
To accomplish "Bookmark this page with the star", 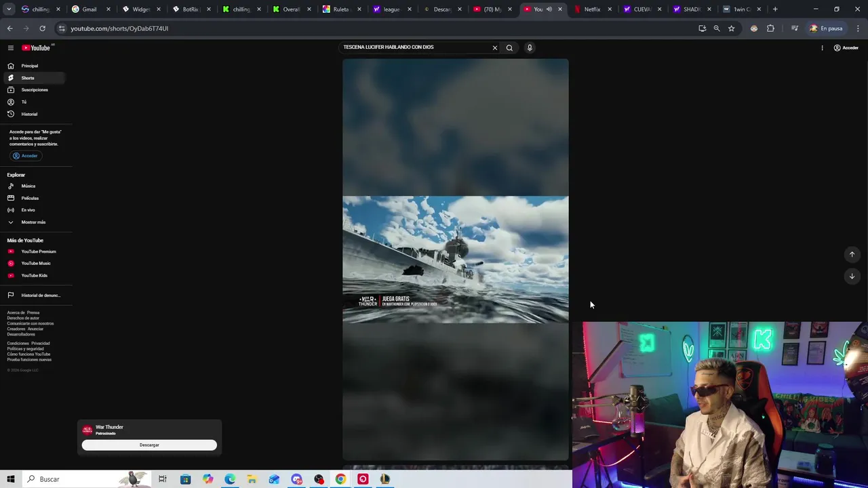I will (x=731, y=28).
